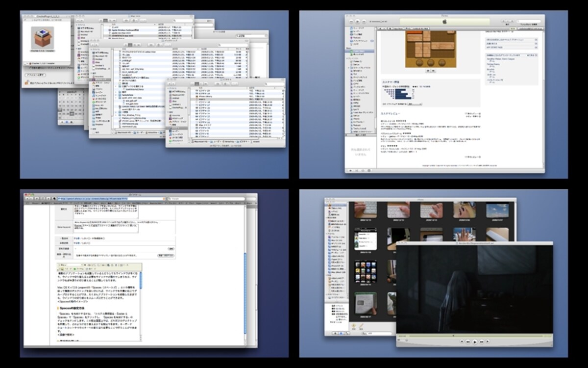This screenshot has width=588, height=368.
Task: Click the iPhone home screen thumbnail in iPhoto
Action: point(366,271)
